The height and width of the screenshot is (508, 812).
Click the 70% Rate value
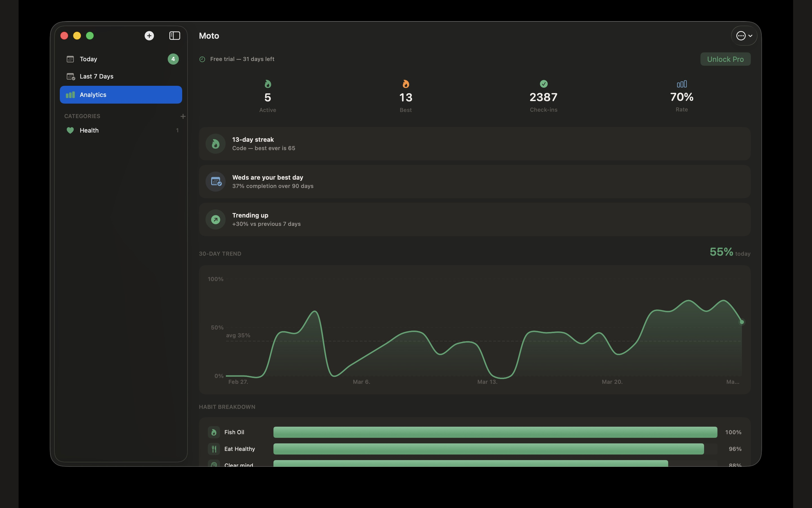[681, 97]
